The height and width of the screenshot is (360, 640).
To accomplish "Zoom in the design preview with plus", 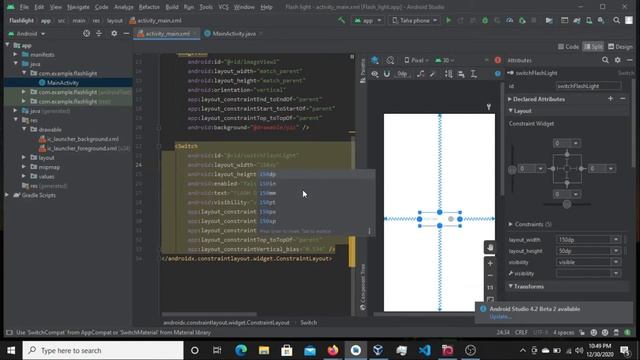I will click(490, 264).
